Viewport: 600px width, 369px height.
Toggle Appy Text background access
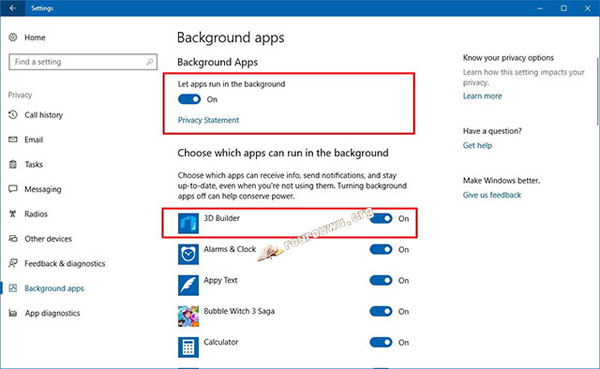381,281
